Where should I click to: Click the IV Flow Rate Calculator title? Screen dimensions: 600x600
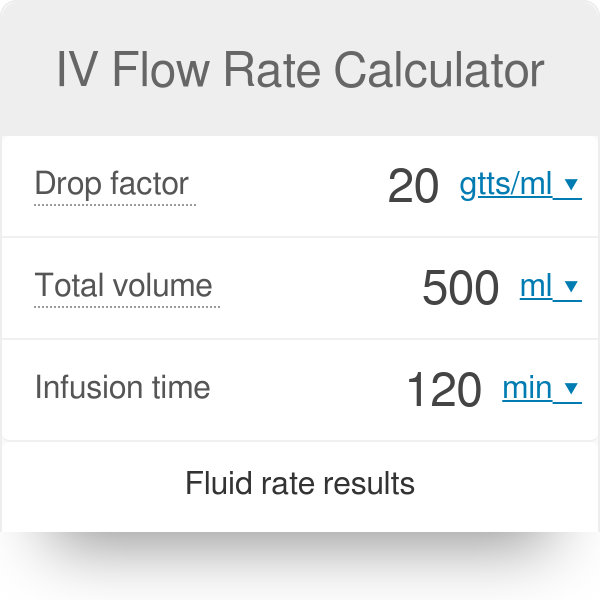click(300, 70)
